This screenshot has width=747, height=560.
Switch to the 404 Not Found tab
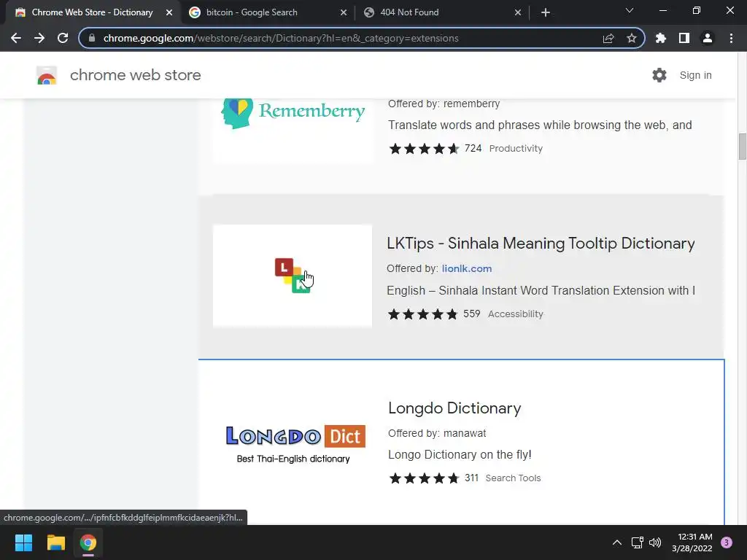442,12
